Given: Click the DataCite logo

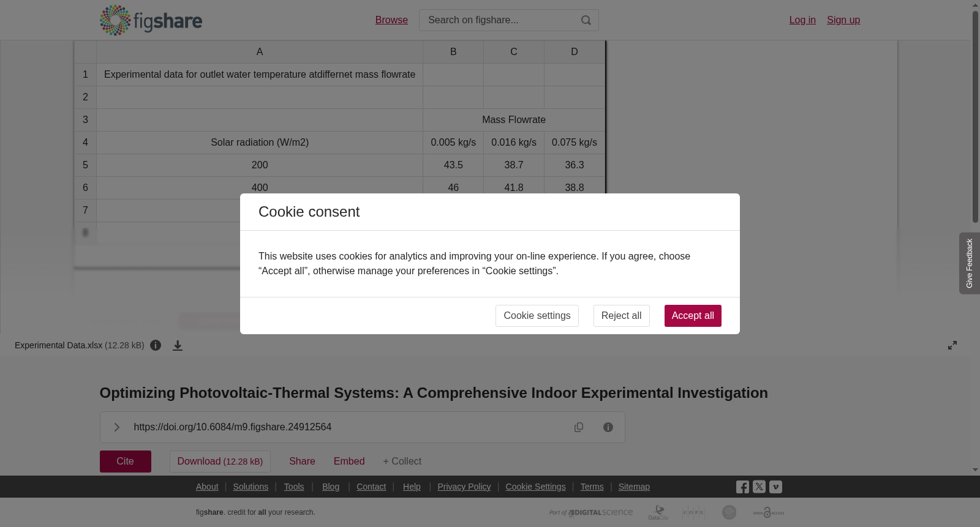Looking at the screenshot, I should [x=658, y=512].
